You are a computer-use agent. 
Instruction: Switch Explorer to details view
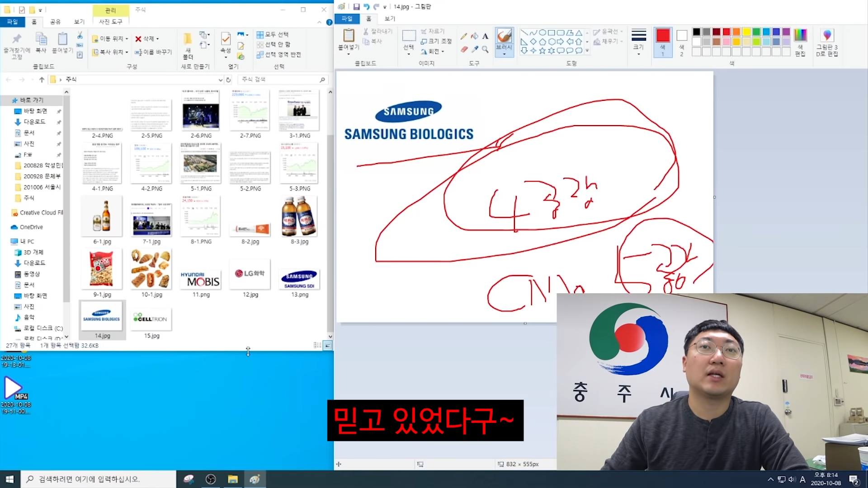317,345
